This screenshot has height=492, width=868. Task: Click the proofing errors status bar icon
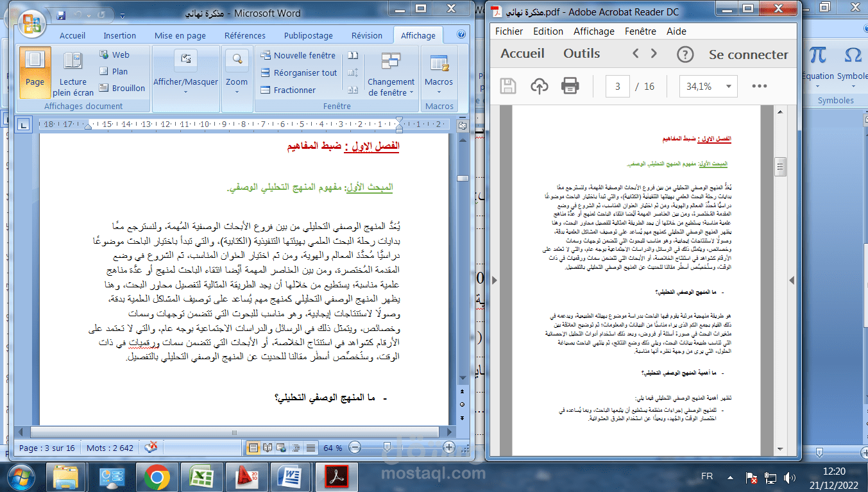(x=151, y=447)
